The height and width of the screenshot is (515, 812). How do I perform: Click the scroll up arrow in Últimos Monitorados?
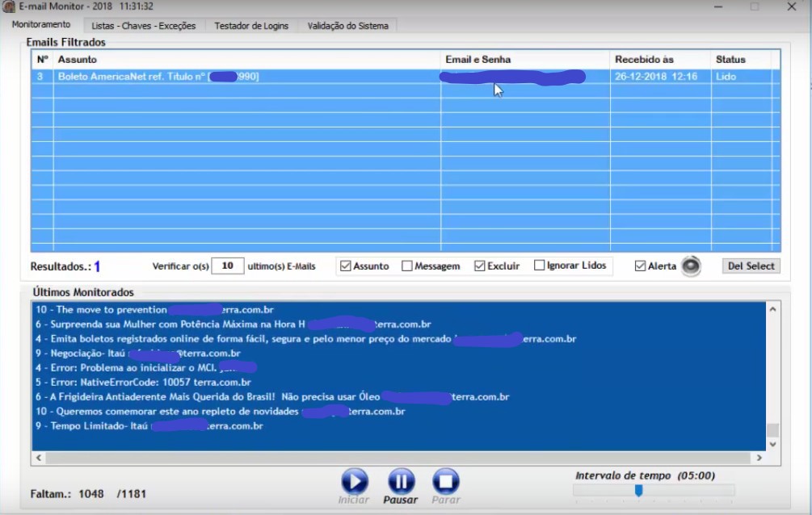772,309
